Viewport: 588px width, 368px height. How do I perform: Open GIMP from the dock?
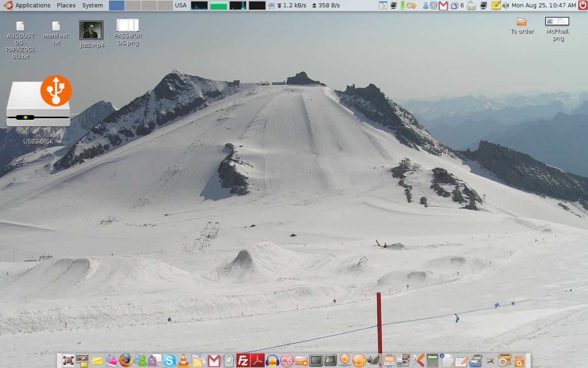pyautogui.click(x=373, y=360)
